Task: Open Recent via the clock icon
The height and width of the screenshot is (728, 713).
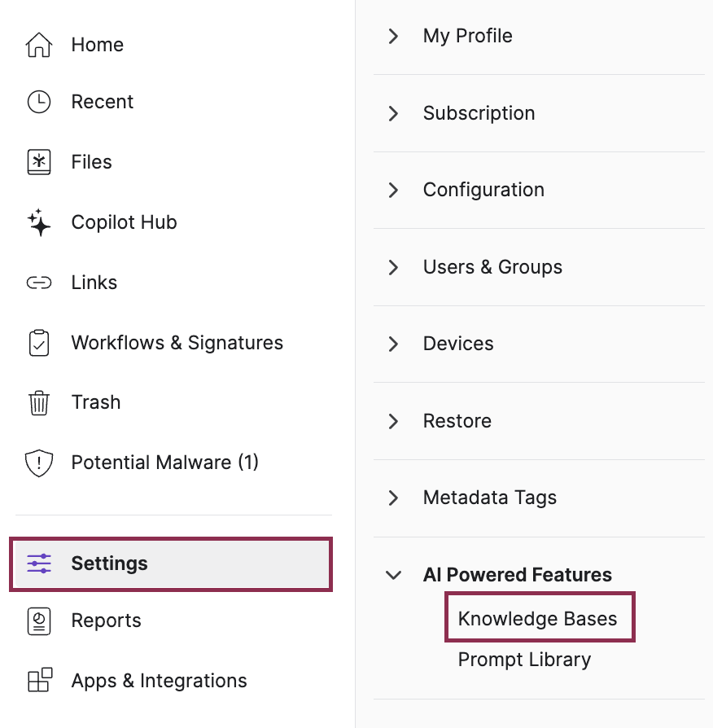Action: 39,102
